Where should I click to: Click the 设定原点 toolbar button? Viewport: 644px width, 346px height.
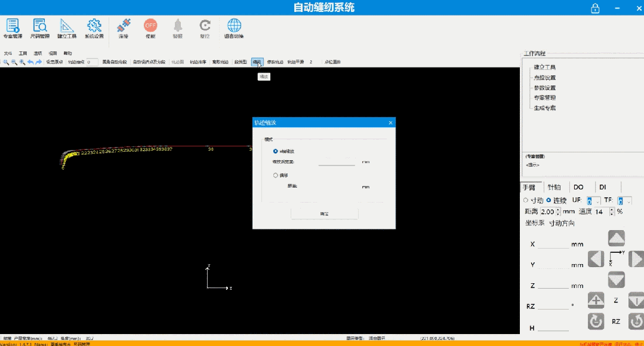coord(54,62)
